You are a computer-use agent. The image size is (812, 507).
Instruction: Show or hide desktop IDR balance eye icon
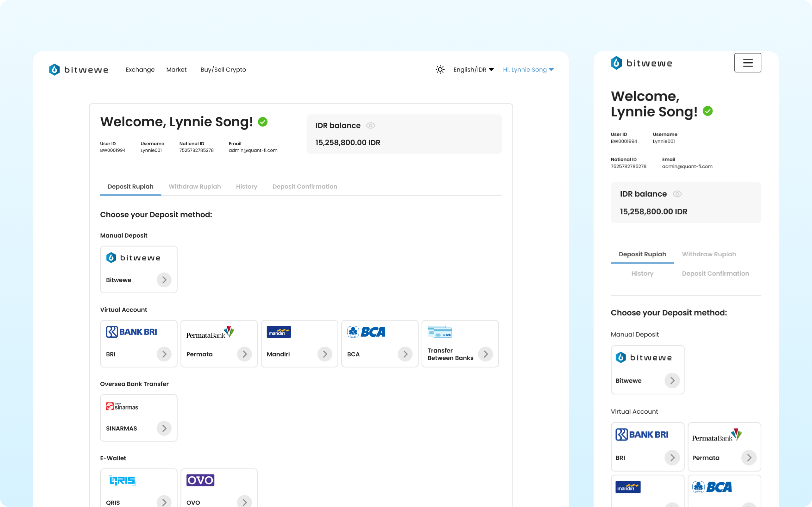(370, 125)
